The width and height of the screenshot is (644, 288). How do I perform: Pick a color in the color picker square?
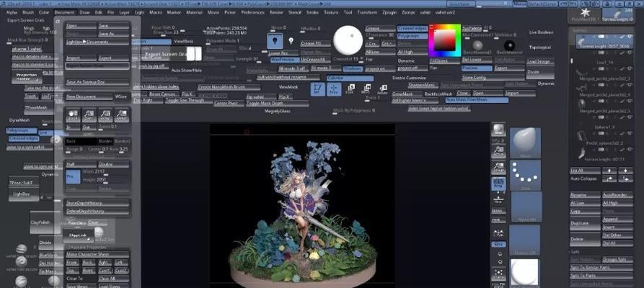coord(444,40)
